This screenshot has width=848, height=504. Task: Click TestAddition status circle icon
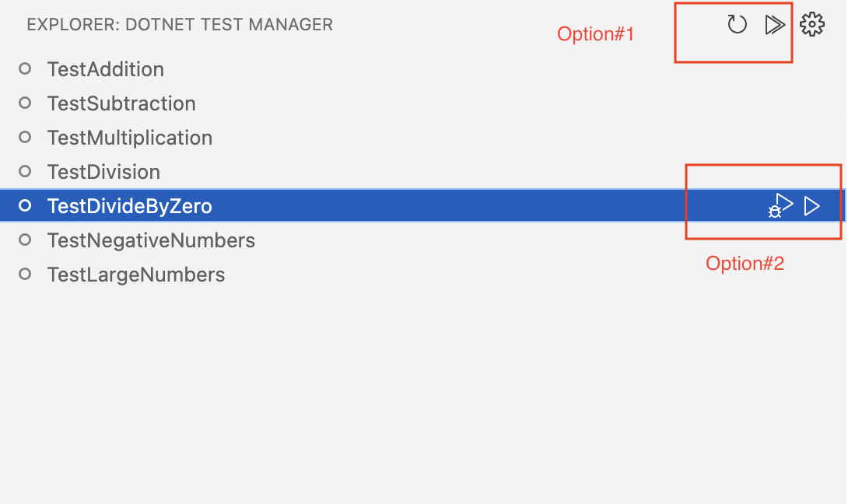click(25, 68)
